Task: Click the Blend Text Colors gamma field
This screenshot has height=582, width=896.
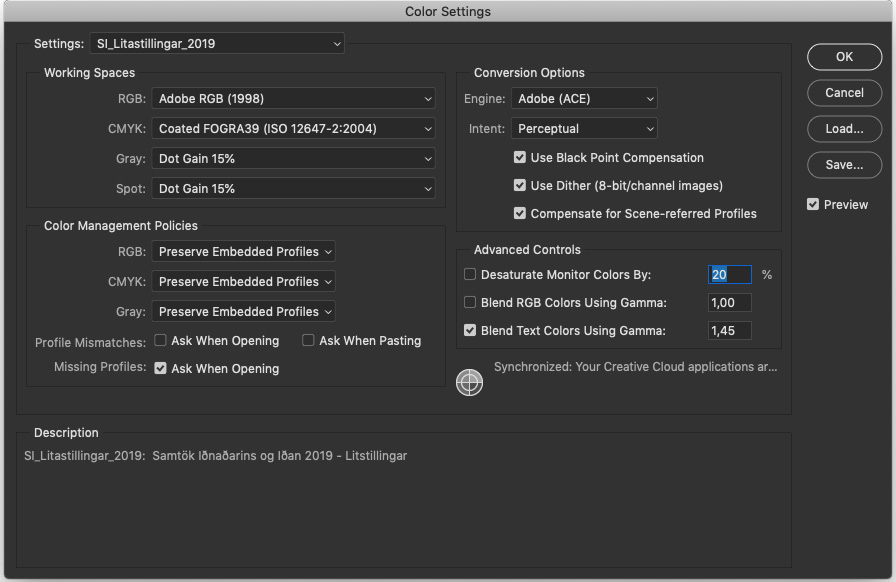Action: click(x=730, y=330)
